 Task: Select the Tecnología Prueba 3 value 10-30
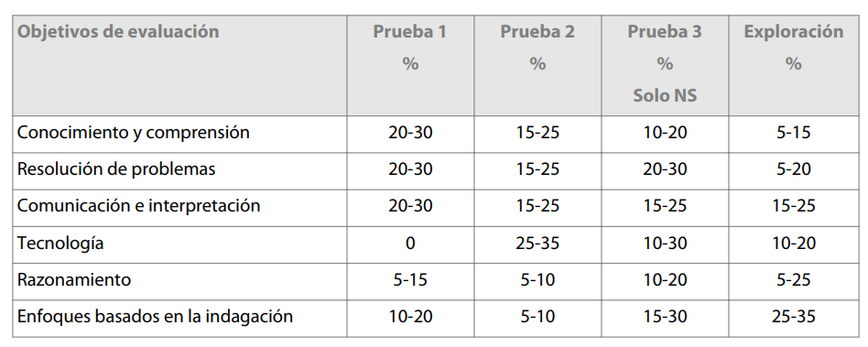coord(665,243)
